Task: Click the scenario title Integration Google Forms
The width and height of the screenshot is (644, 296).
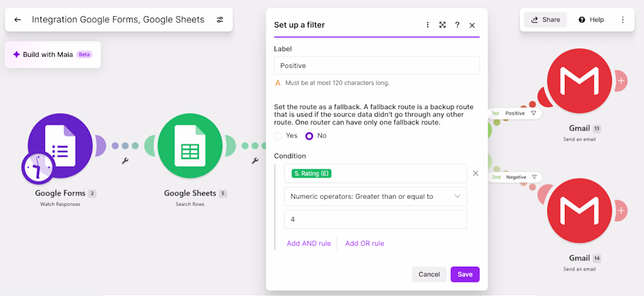Action: pyautogui.click(x=118, y=20)
